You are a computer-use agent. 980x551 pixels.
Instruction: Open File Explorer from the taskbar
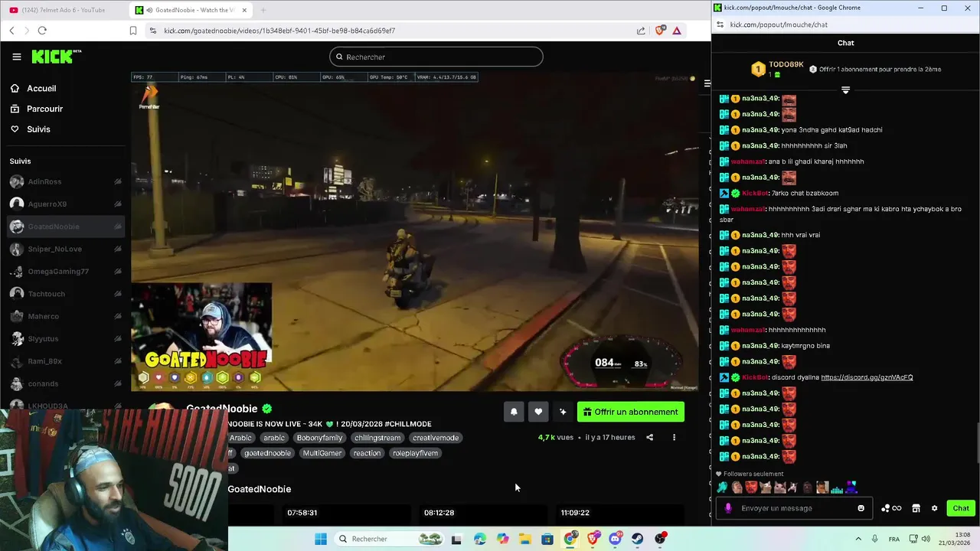(x=524, y=539)
